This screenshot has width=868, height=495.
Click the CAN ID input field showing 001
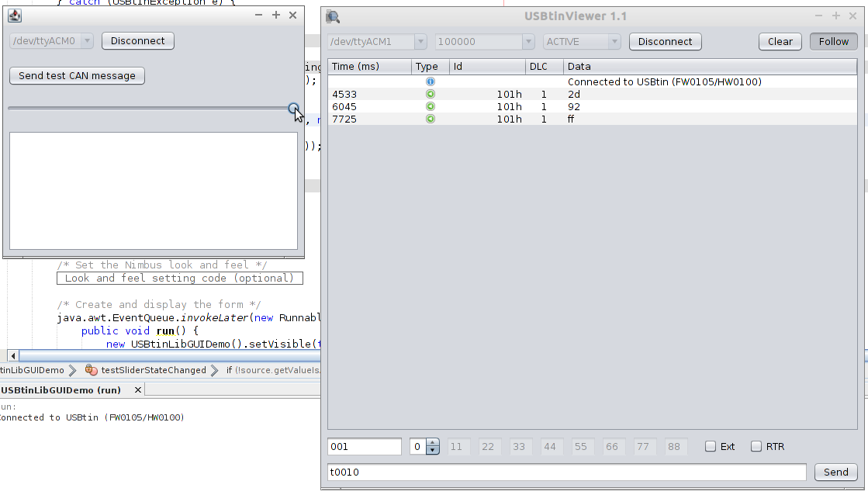pyautogui.click(x=365, y=446)
